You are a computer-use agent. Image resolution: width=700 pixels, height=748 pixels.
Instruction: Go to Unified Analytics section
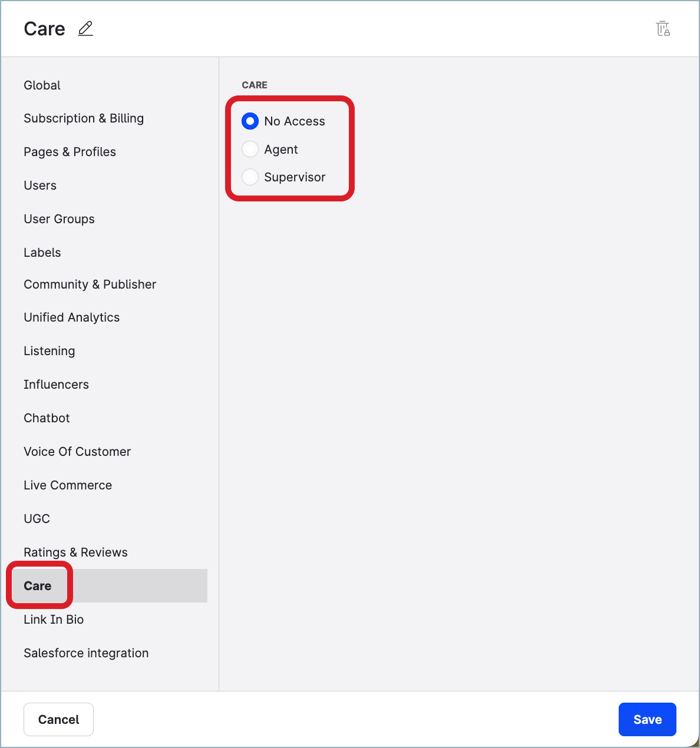tap(71, 317)
